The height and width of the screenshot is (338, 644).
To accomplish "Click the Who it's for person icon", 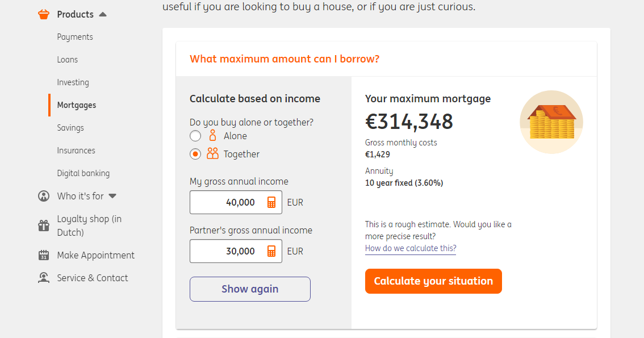I will coord(44,196).
